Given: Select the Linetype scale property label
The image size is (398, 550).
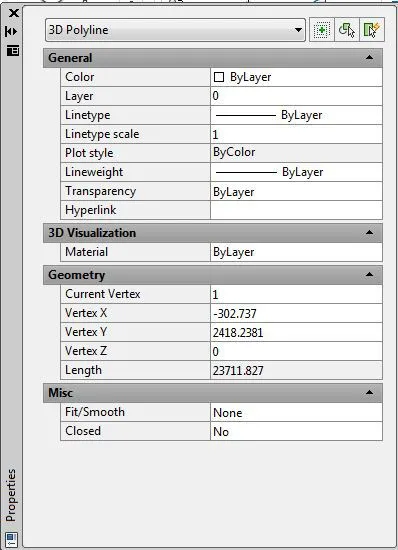Looking at the screenshot, I should [102, 134].
